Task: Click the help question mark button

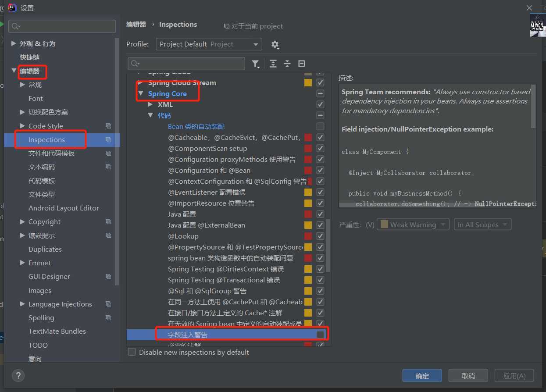Action: point(18,375)
